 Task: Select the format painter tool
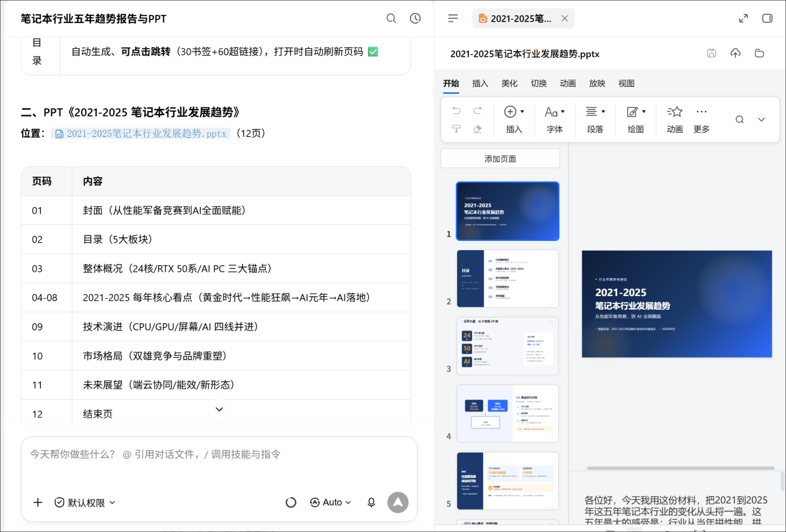click(x=456, y=129)
